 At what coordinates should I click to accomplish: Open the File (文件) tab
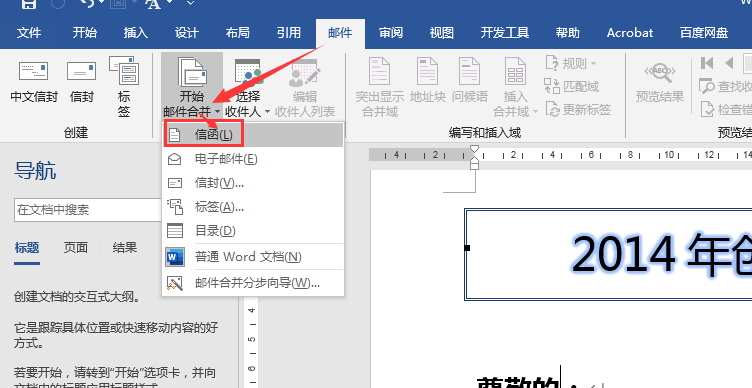29,33
